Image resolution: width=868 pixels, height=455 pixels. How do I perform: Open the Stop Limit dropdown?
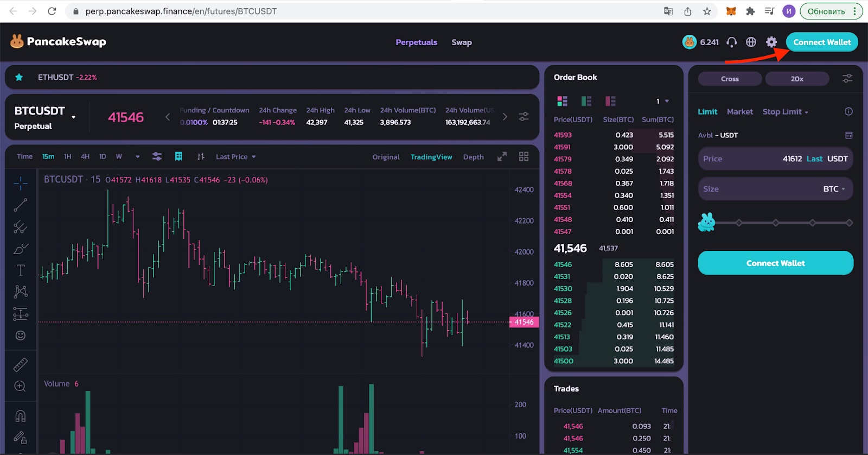pyautogui.click(x=785, y=111)
